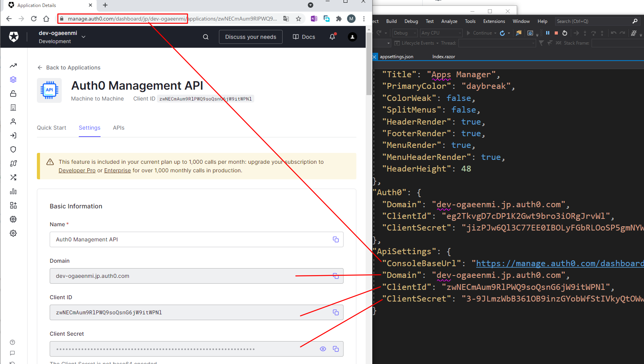Open the Thread combo box
The height and width of the screenshot is (364, 644).
click(x=497, y=43)
